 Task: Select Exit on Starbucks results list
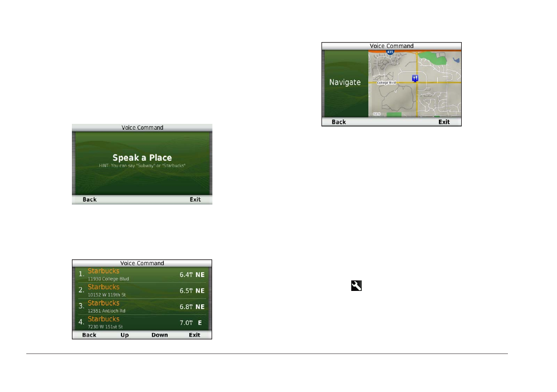pos(194,335)
